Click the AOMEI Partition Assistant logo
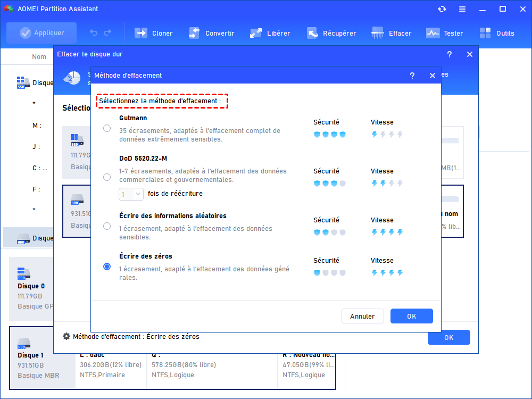The width and height of the screenshot is (532, 399). coord(9,9)
